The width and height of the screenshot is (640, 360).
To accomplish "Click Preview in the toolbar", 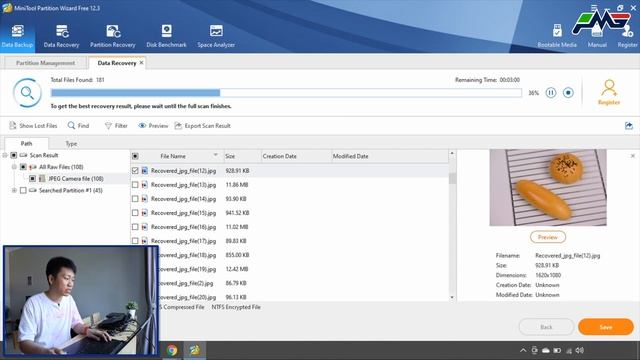I will point(153,126).
